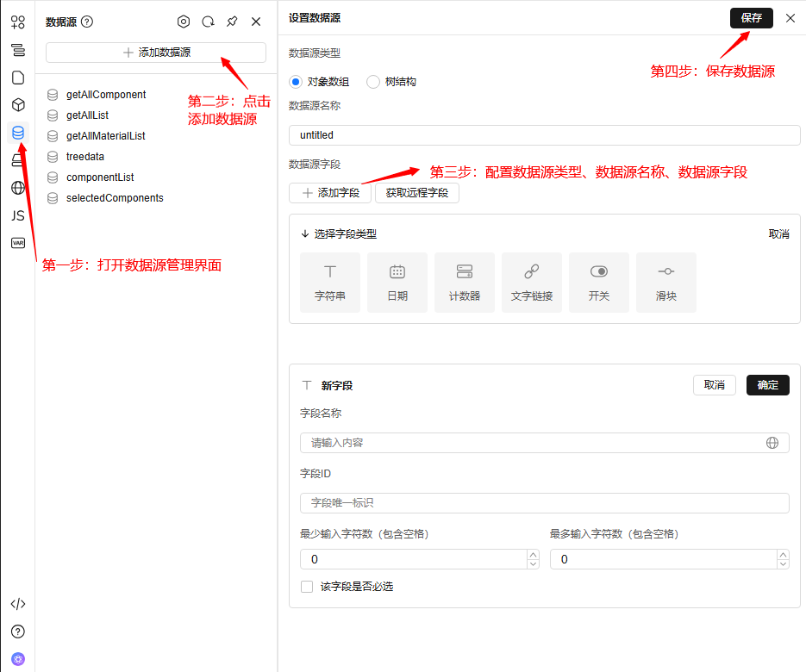The width and height of the screenshot is (806, 672).
Task: Click the 保存 button
Action: (752, 17)
